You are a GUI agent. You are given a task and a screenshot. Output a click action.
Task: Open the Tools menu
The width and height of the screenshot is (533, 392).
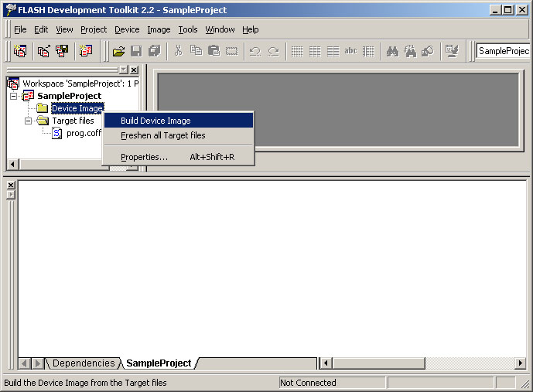point(188,29)
